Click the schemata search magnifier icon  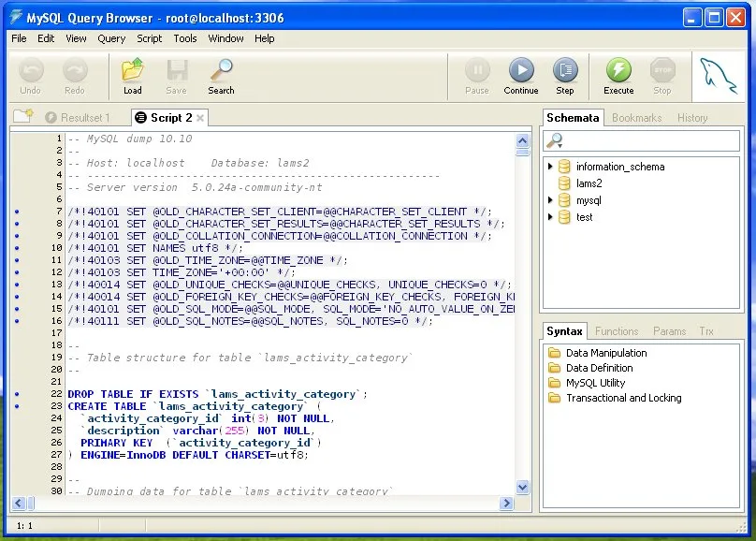(555, 140)
